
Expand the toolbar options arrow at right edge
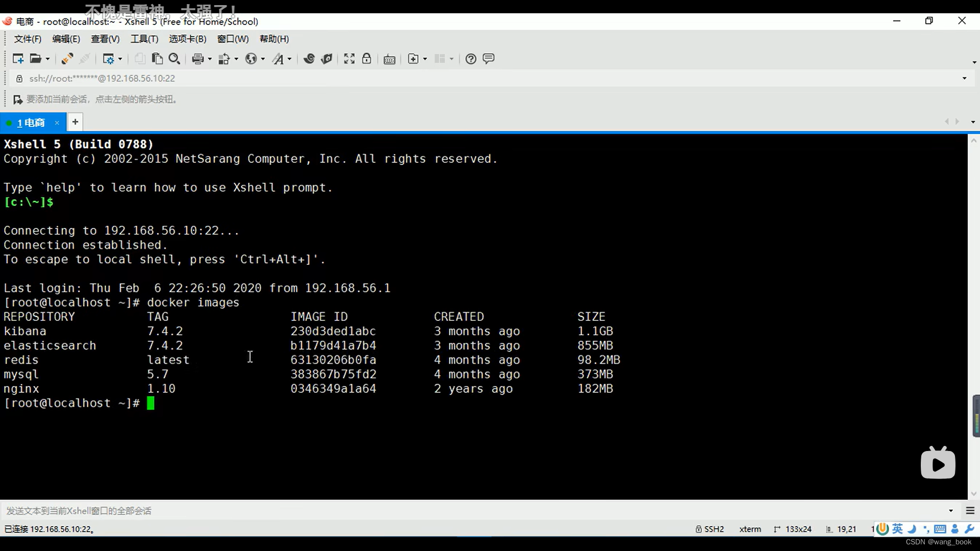pyautogui.click(x=974, y=62)
